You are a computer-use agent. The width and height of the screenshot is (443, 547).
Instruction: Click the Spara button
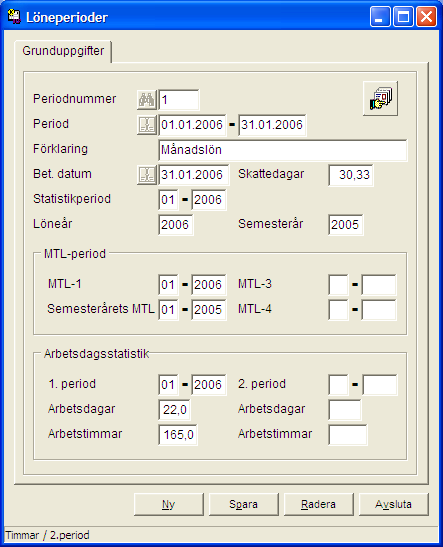(243, 504)
